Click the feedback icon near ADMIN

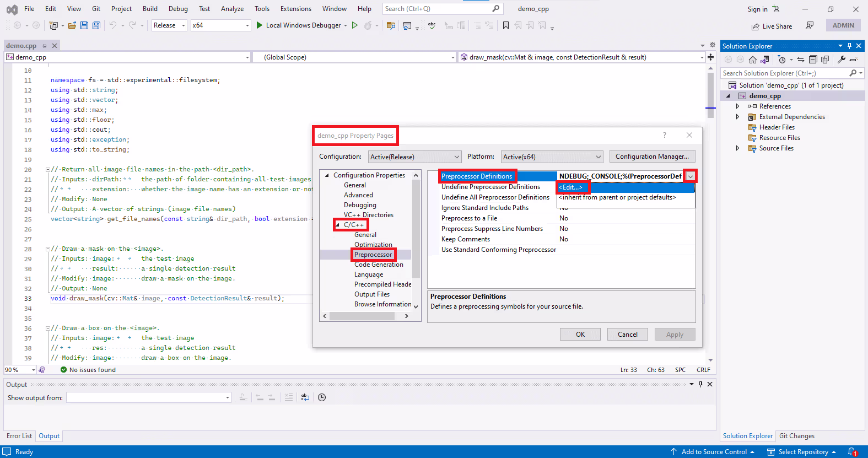tap(810, 25)
